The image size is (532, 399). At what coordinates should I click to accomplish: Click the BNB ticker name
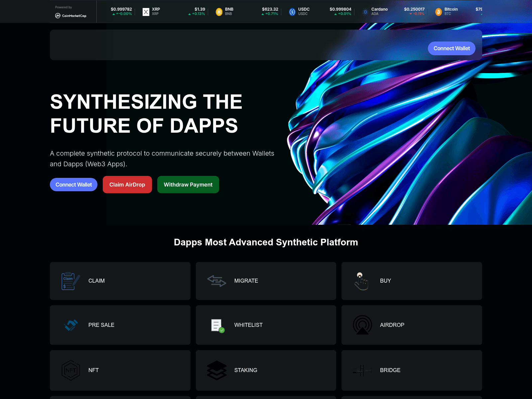pos(229,9)
